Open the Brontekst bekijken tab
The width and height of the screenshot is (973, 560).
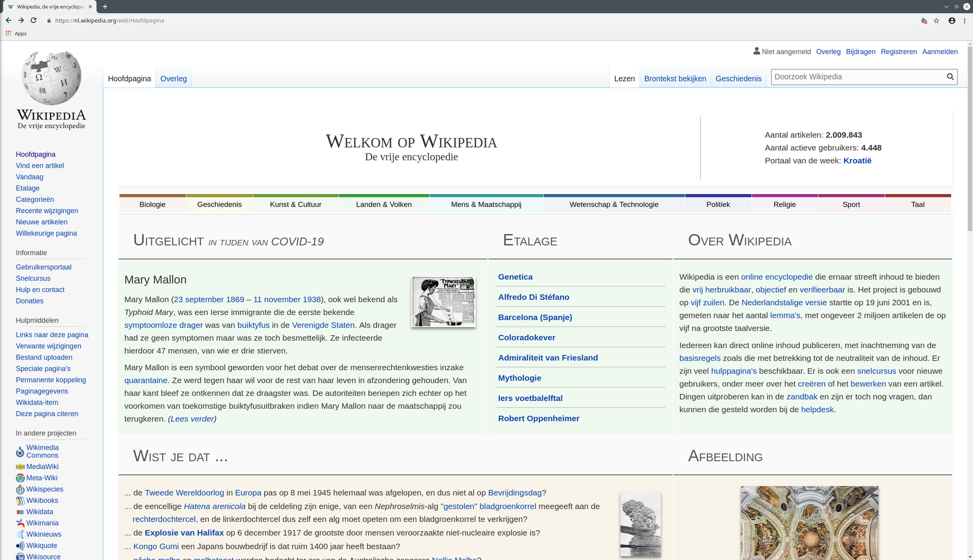[x=675, y=78]
